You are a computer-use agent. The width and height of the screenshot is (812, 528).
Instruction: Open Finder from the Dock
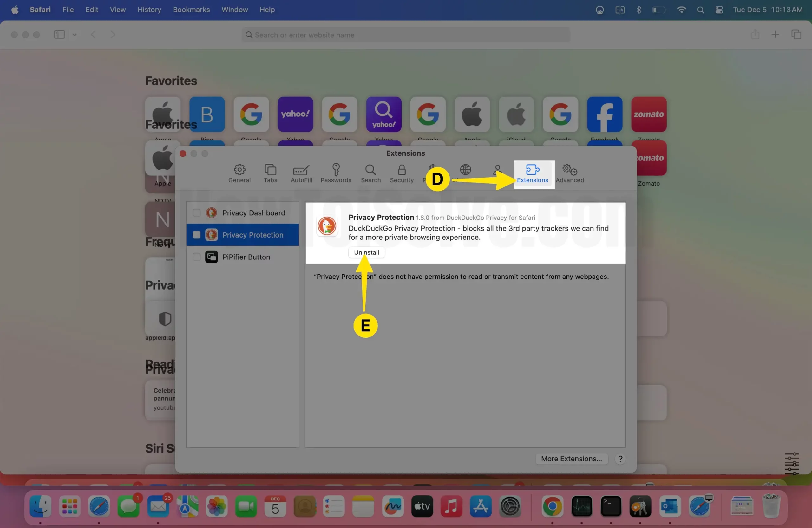click(x=40, y=506)
